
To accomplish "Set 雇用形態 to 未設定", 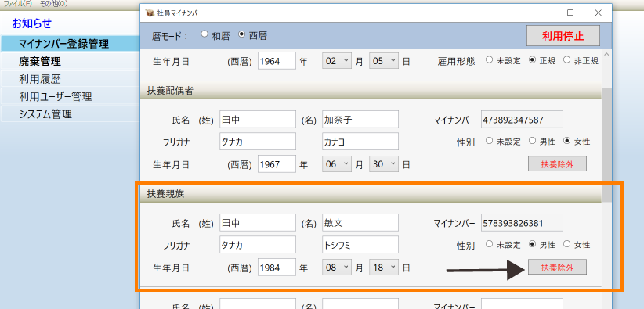I will (x=489, y=60).
